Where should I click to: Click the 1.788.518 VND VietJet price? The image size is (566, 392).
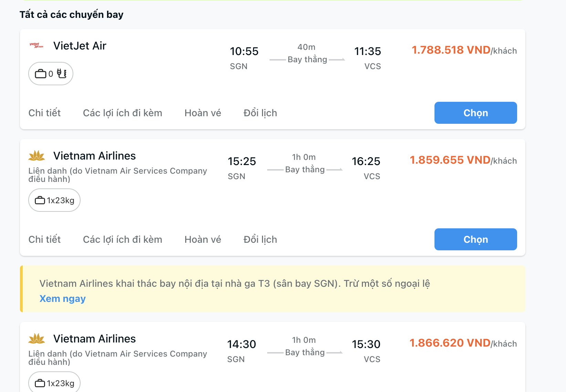coord(451,50)
